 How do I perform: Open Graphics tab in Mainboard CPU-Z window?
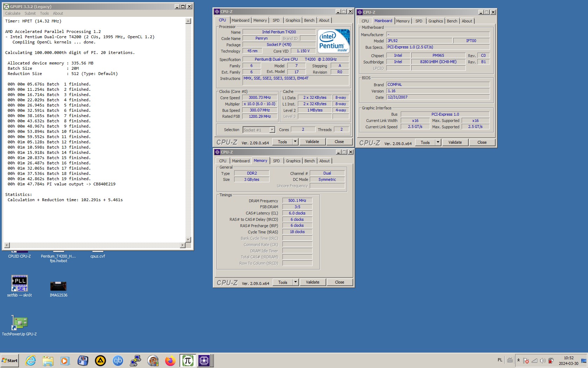click(435, 21)
